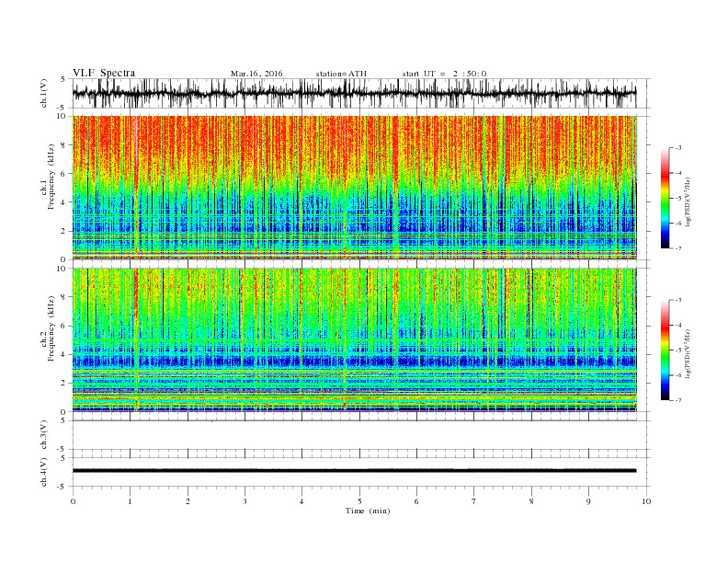Screen dimensions: 728x563
Task: Click the "5" tick on ch.3(V) axis
Action: point(63,420)
